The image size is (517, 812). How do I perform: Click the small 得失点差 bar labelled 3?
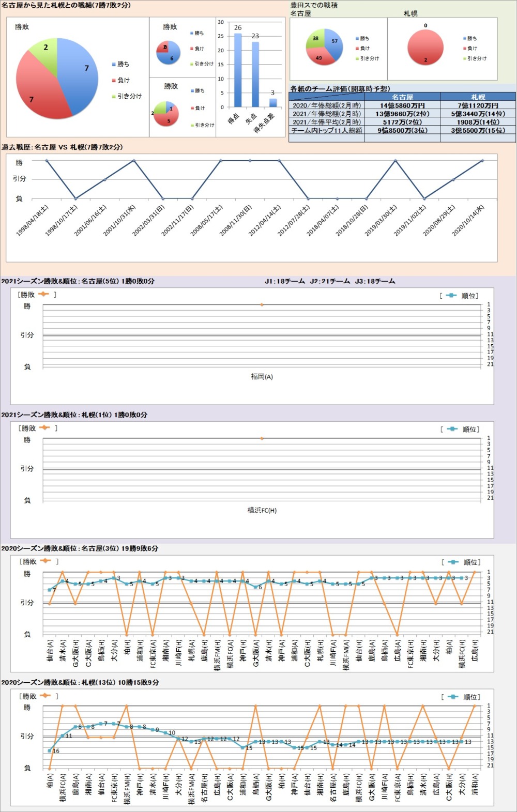click(273, 103)
